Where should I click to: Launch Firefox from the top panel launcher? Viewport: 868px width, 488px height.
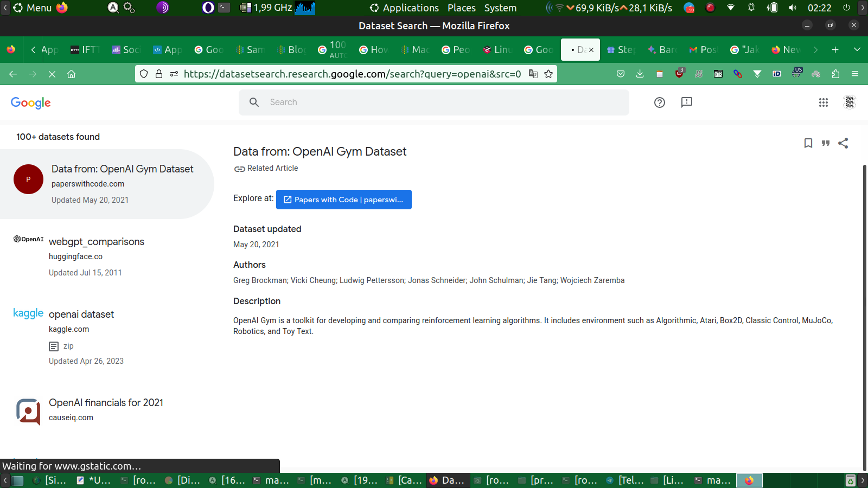pyautogui.click(x=62, y=8)
